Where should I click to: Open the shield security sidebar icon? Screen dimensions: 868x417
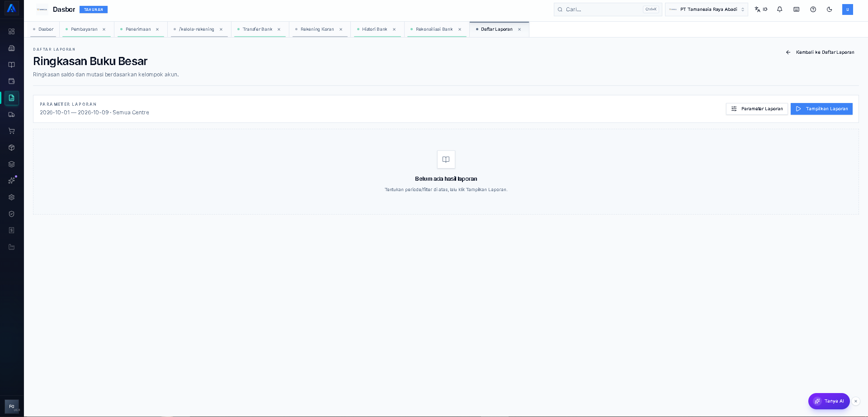pyautogui.click(x=12, y=214)
